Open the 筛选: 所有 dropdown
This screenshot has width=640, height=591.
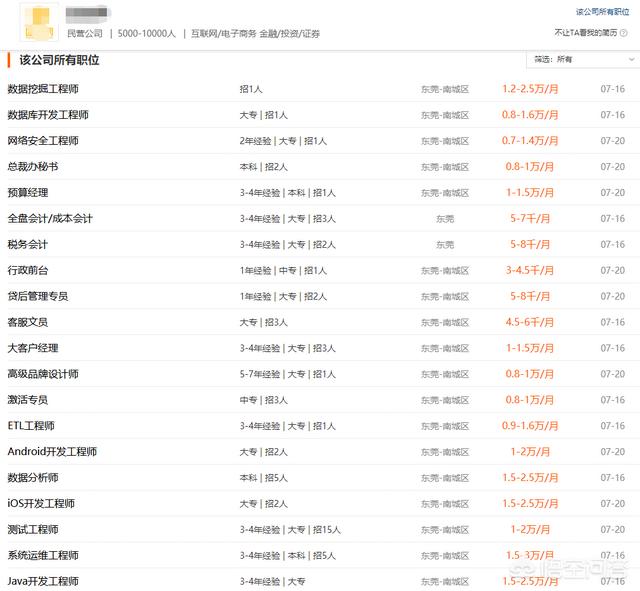[x=583, y=60]
